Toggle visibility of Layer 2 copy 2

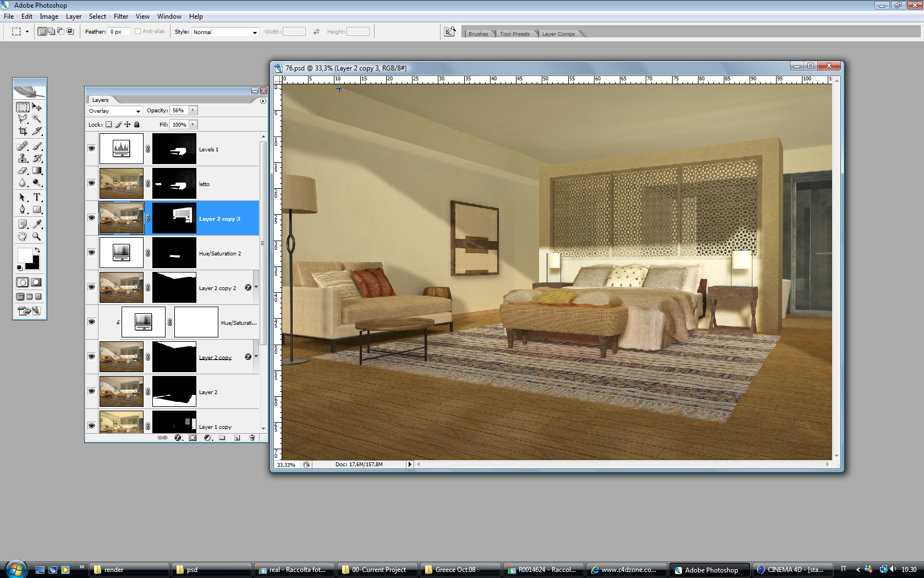[x=92, y=287]
